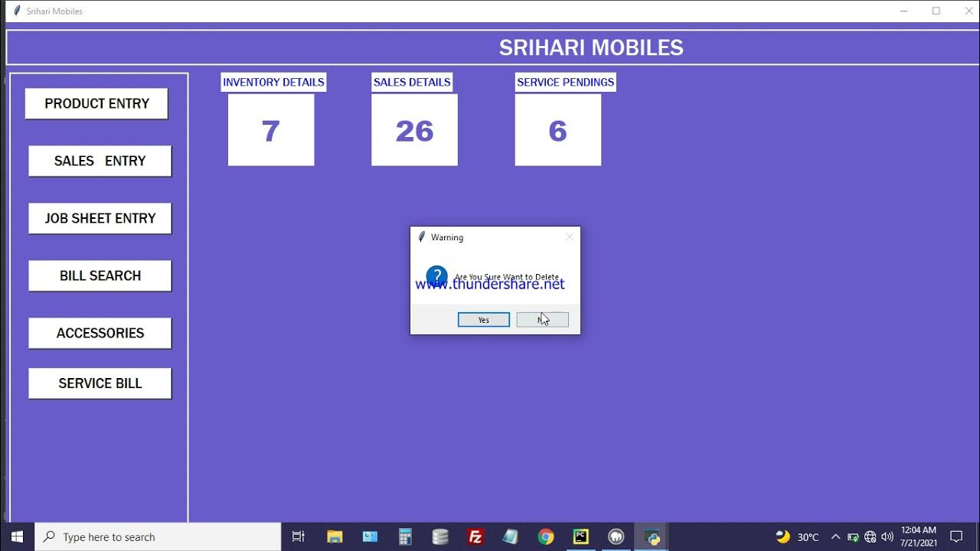
Task: Open the database app in taskbar
Action: click(x=440, y=536)
